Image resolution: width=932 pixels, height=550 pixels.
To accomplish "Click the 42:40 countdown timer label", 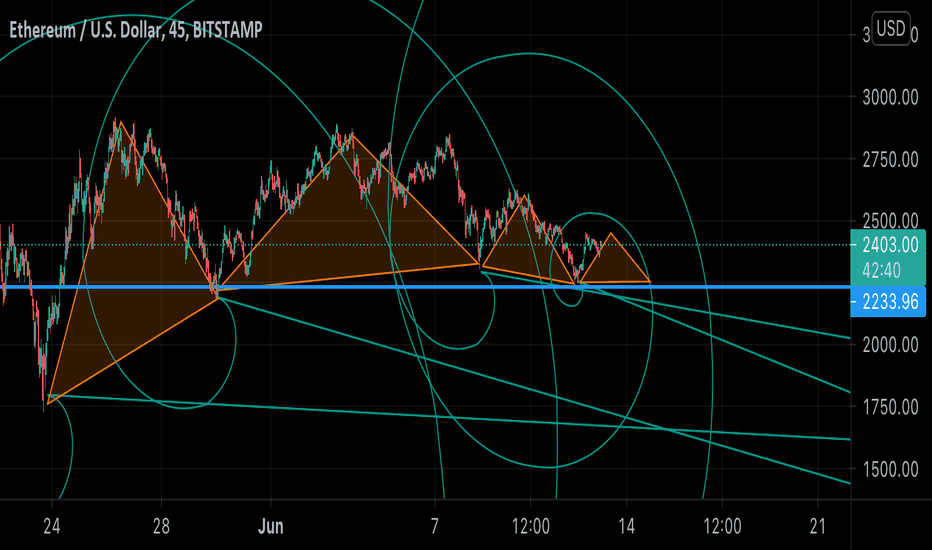I will click(x=881, y=271).
